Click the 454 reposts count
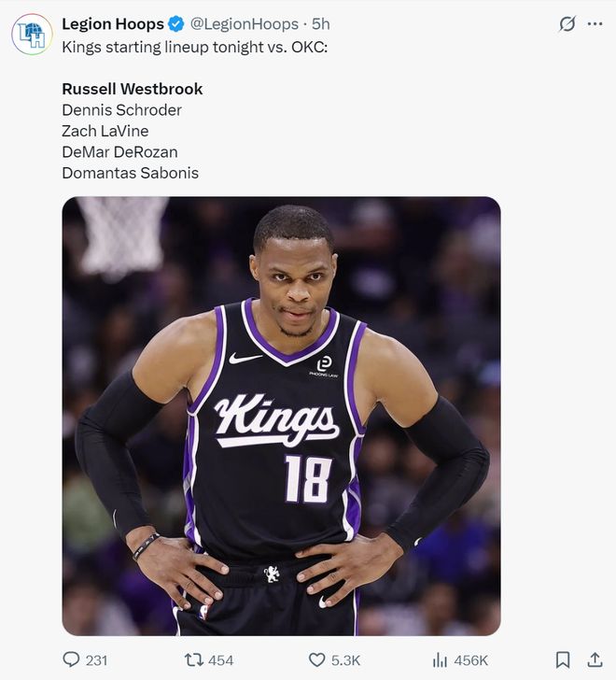The height and width of the screenshot is (680, 616). pyautogui.click(x=220, y=660)
